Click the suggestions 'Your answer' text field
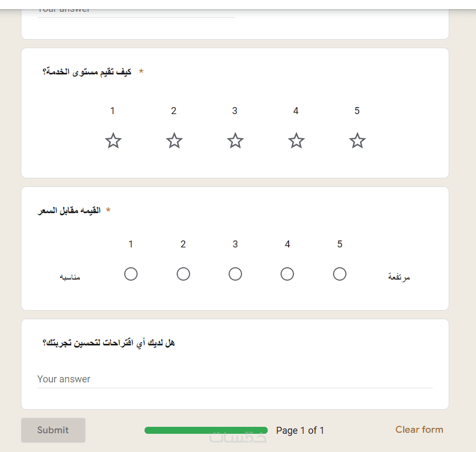Image resolution: width=476 pixels, height=452 pixels. (235, 379)
